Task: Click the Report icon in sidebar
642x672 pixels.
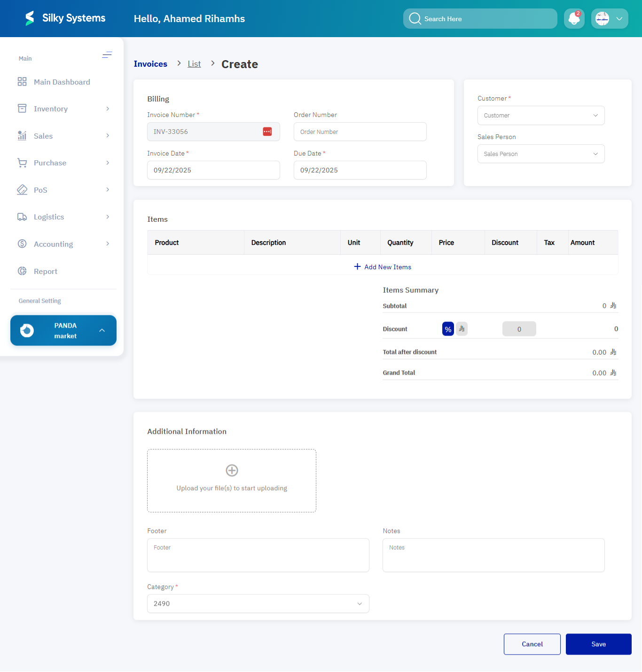Action: [22, 271]
